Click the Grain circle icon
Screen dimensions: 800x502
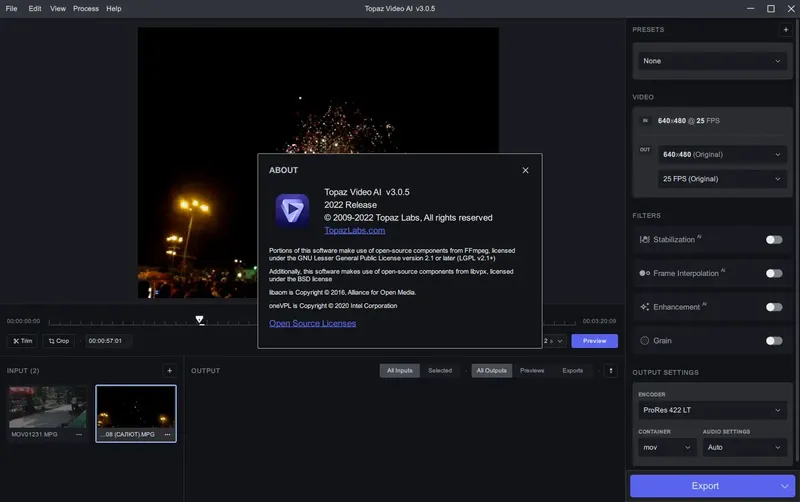(644, 341)
